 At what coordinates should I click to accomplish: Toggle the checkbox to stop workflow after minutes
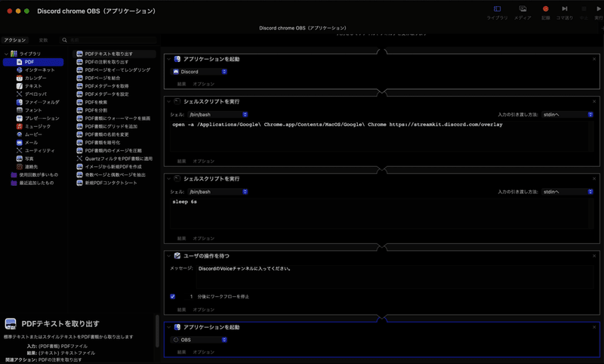pyautogui.click(x=173, y=297)
